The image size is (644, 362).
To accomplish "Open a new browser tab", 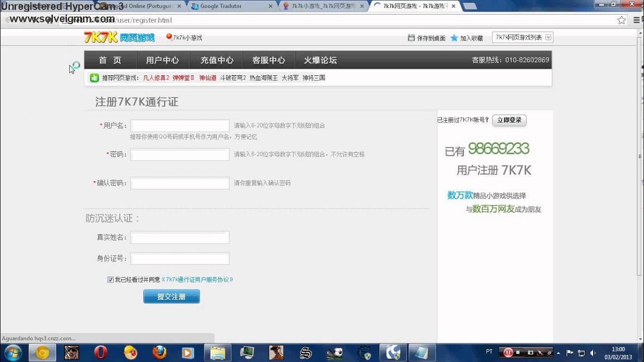I will [x=470, y=7].
